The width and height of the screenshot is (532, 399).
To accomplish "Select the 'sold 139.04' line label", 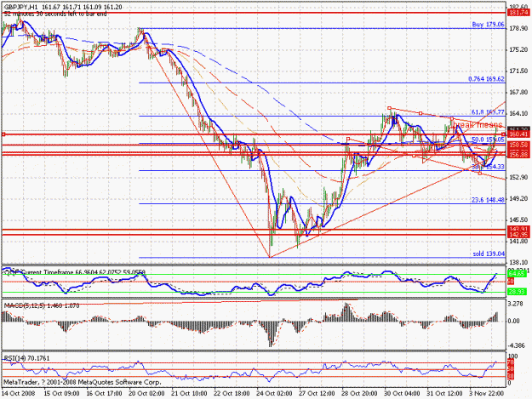I will (489, 254).
